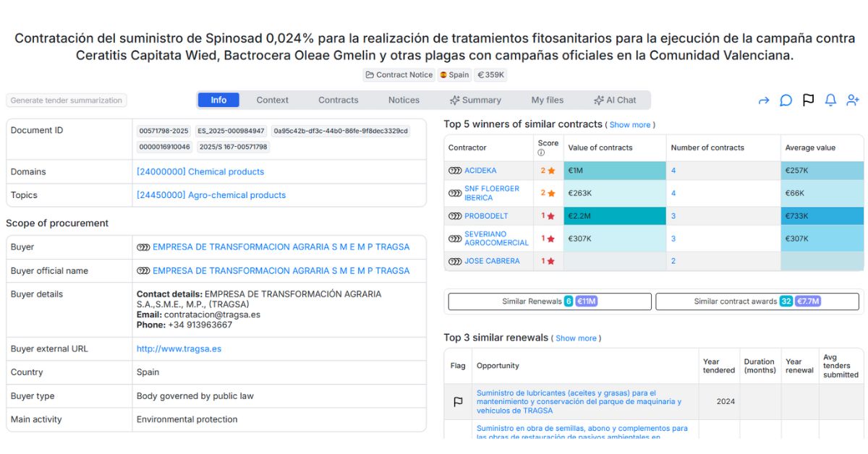The width and height of the screenshot is (868, 454).
Task: Expand Show more for similar renewals
Action: (x=576, y=338)
